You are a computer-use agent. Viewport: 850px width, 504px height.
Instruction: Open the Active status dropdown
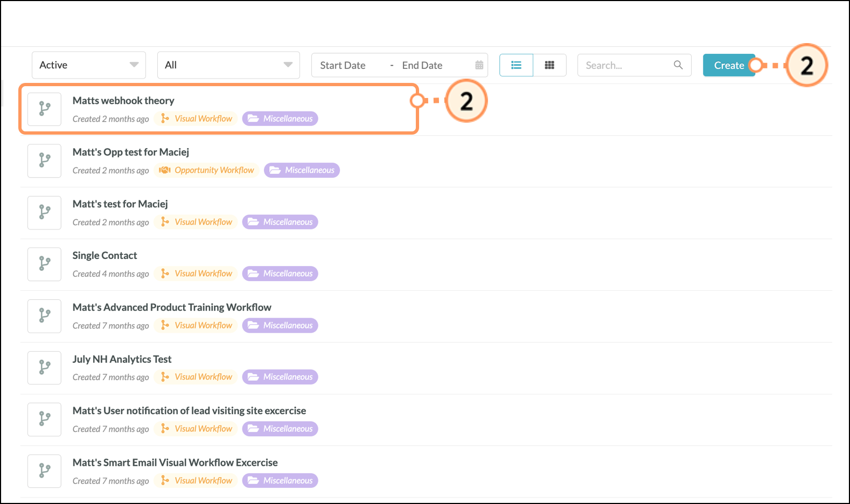click(89, 65)
